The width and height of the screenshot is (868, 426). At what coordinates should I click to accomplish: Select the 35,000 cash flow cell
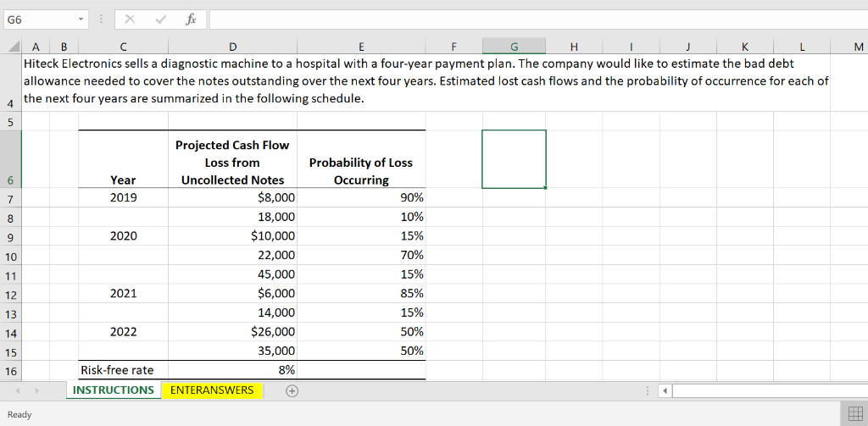coord(232,351)
